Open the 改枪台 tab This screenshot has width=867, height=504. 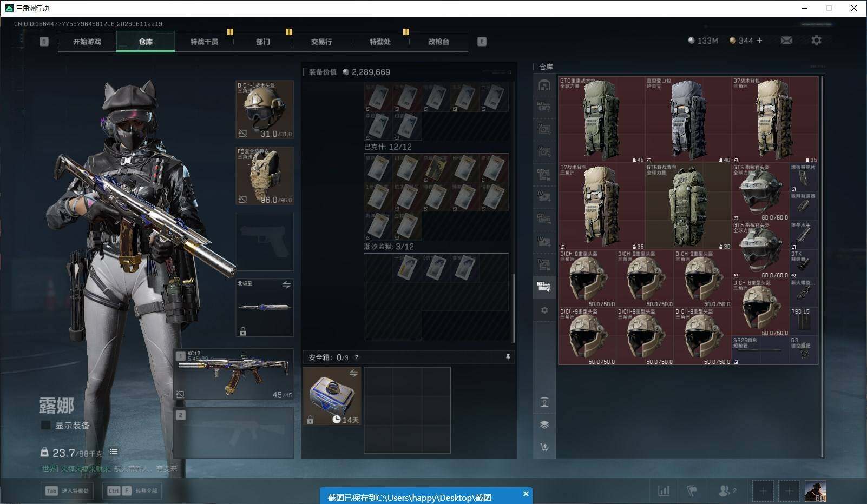pos(438,42)
